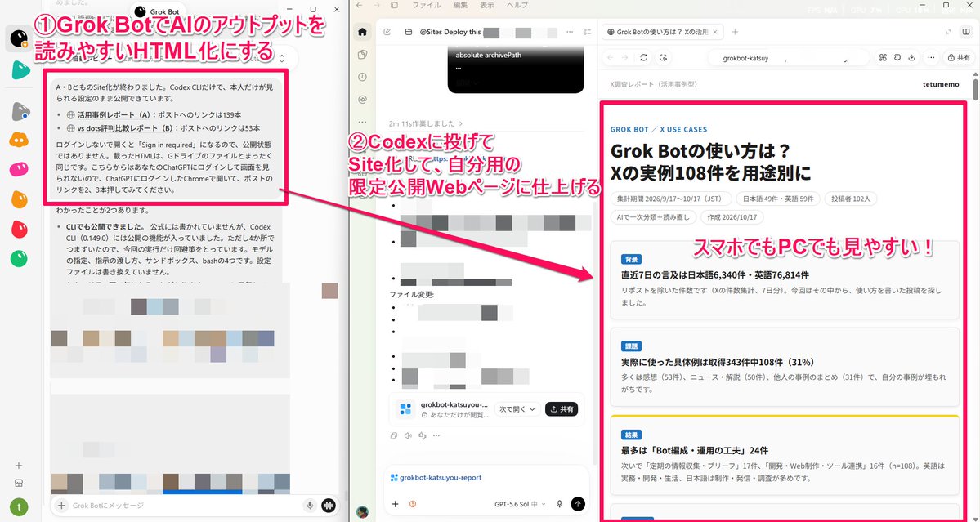Give thumbs feedback on the response
This screenshot has width=980, height=522.
point(423,436)
